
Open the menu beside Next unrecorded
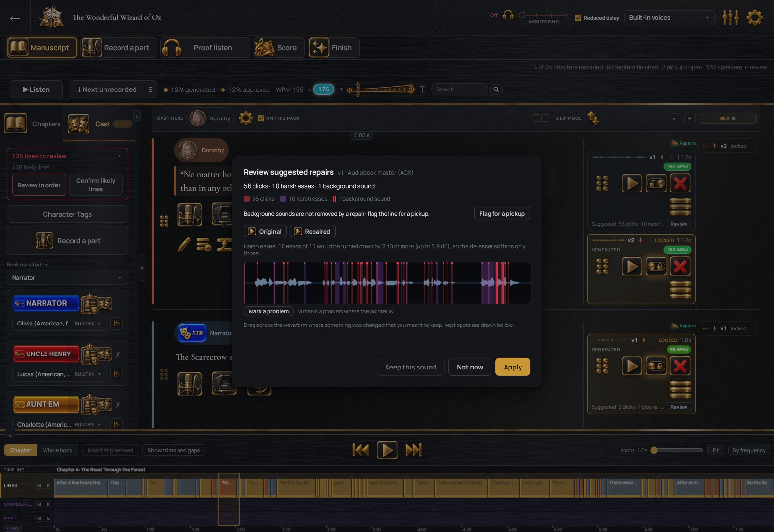coord(150,89)
